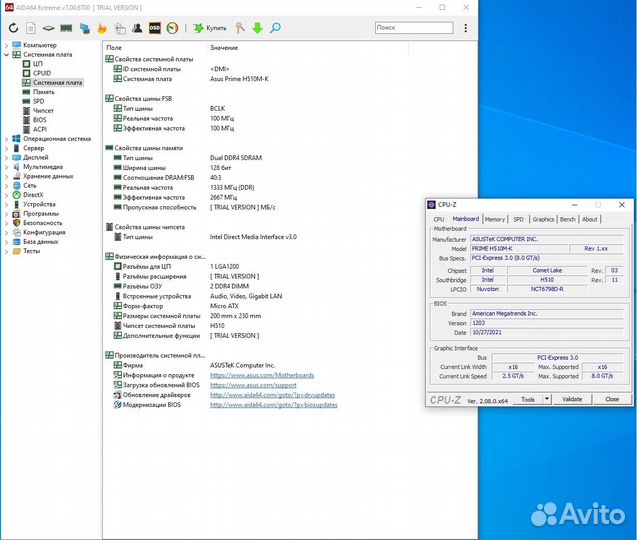The width and height of the screenshot is (637, 540).
Task: Select BIOS in the AIDA64 tree
Action: click(x=39, y=120)
